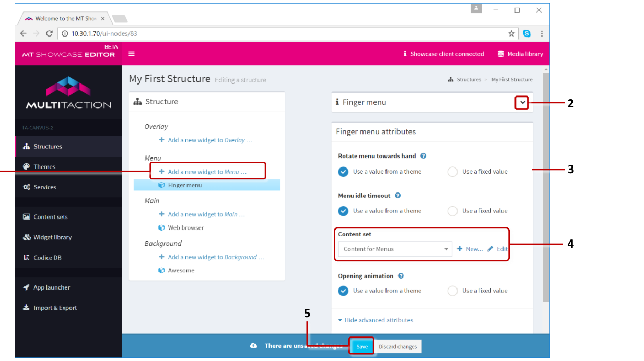Screen dimensions: 644x361
Task: Open Themes in the sidebar
Action: click(x=44, y=167)
